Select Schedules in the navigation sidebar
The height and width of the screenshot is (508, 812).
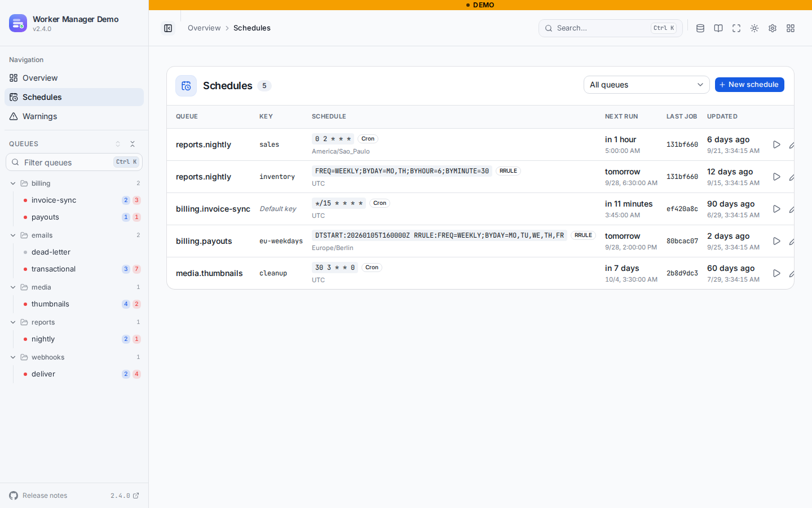coord(74,97)
